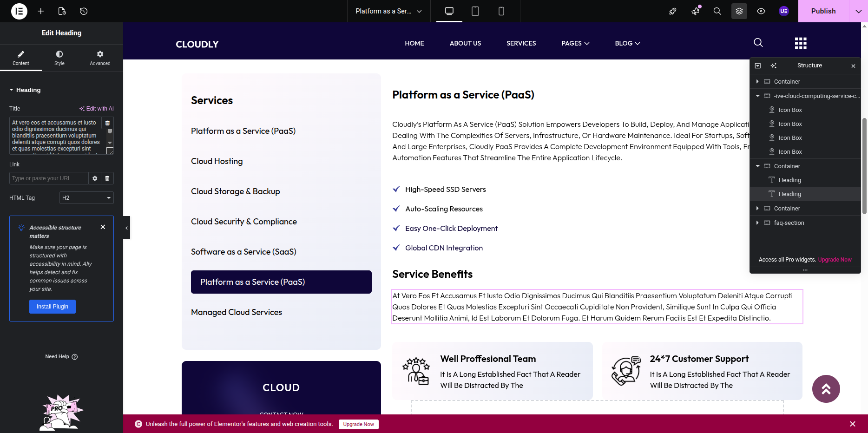
Task: Dismiss the Accessible structure notice
Action: pos(103,227)
